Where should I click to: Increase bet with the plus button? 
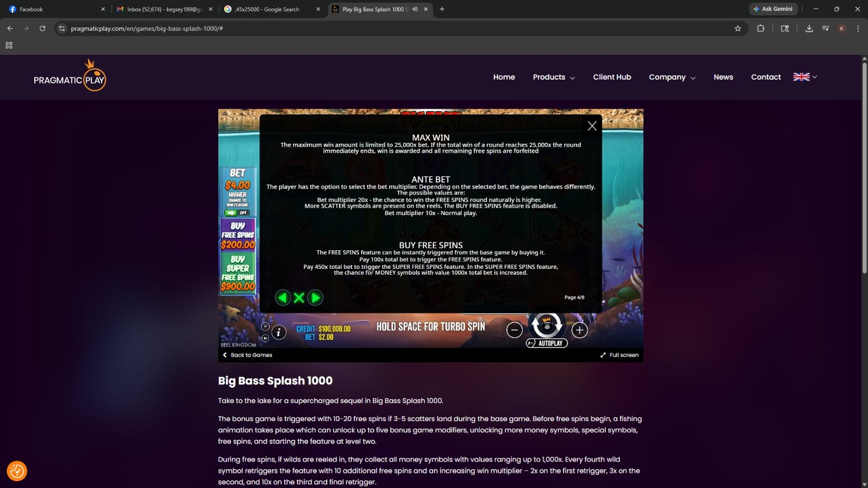579,330
